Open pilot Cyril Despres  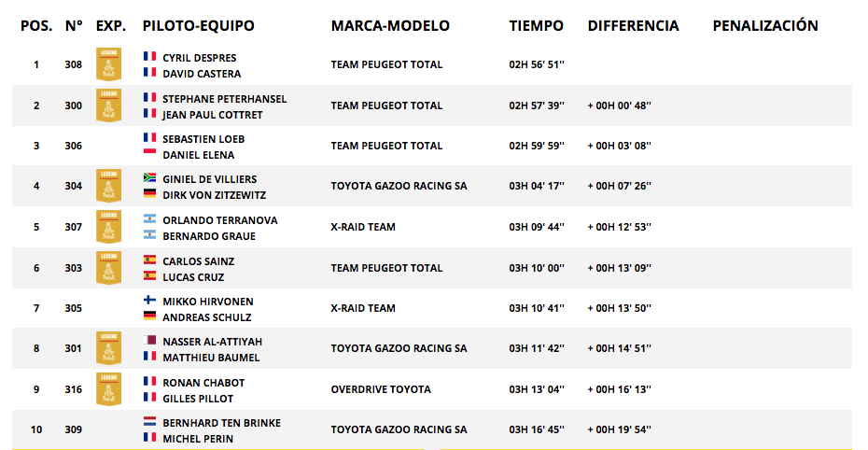click(200, 58)
